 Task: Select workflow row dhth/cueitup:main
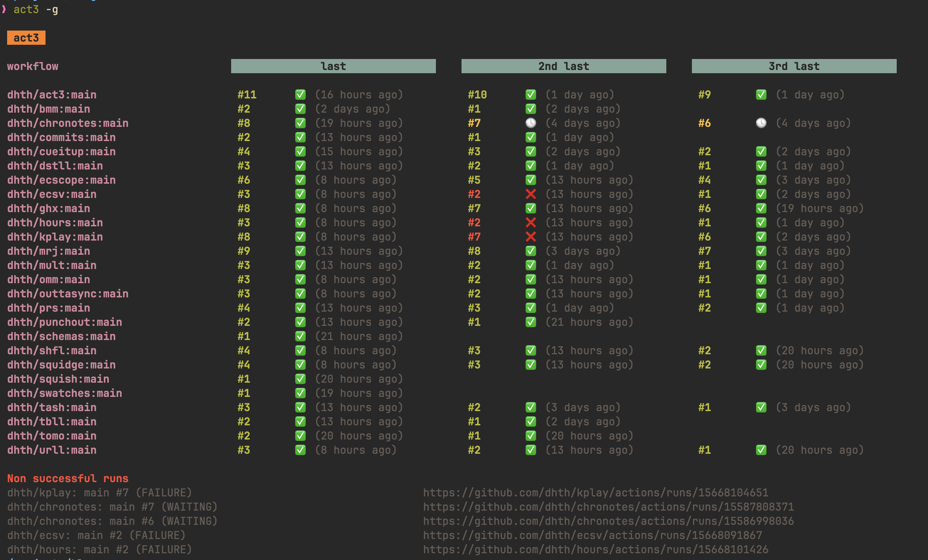click(x=62, y=152)
